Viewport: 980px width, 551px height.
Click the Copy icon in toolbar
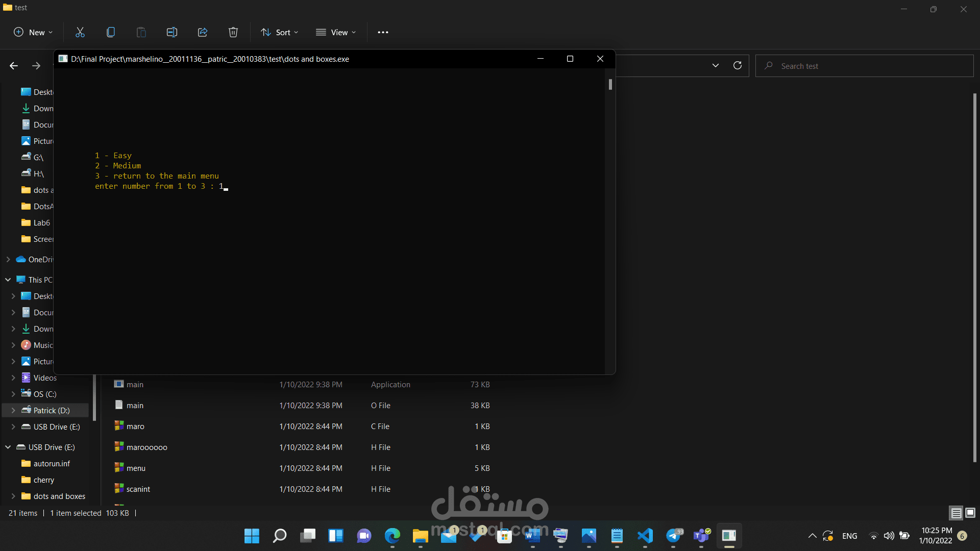click(x=111, y=32)
